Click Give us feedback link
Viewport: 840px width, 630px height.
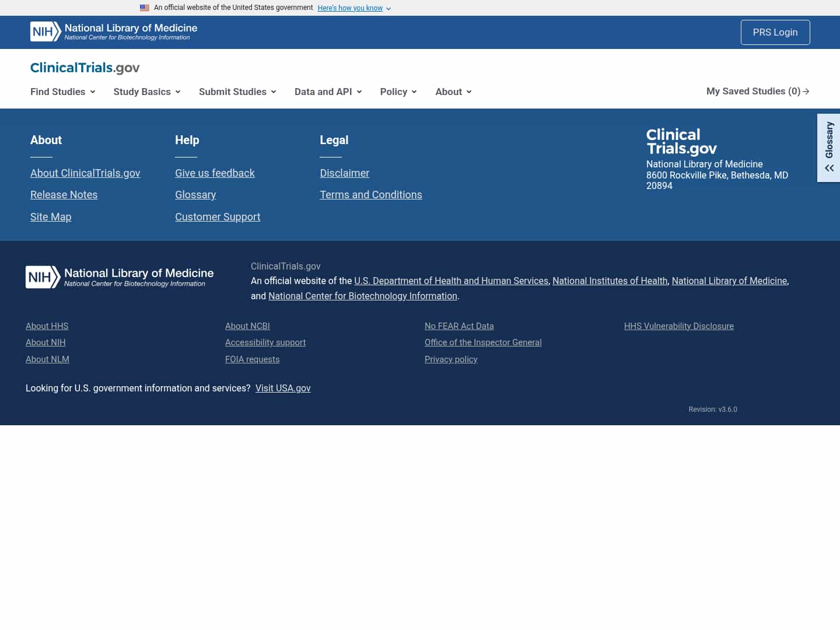(215, 173)
